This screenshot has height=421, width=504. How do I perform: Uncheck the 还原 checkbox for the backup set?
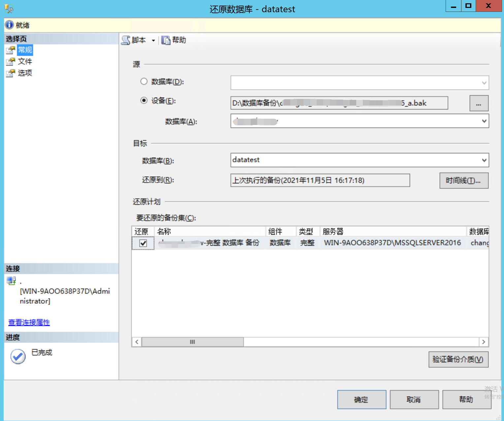pos(143,243)
